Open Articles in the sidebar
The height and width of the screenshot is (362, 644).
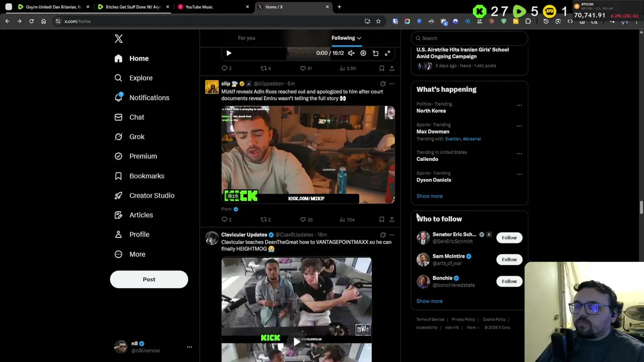click(133, 215)
